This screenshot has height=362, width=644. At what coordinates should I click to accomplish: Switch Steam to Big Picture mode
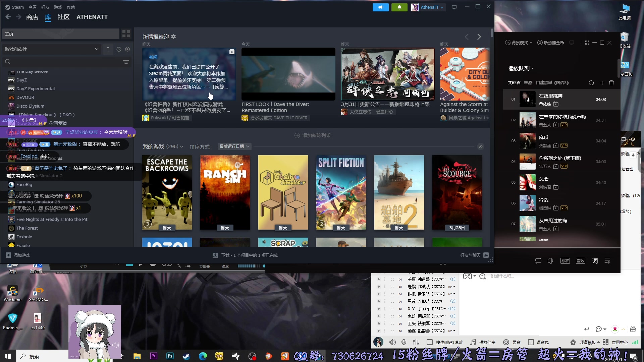pyautogui.click(x=454, y=7)
